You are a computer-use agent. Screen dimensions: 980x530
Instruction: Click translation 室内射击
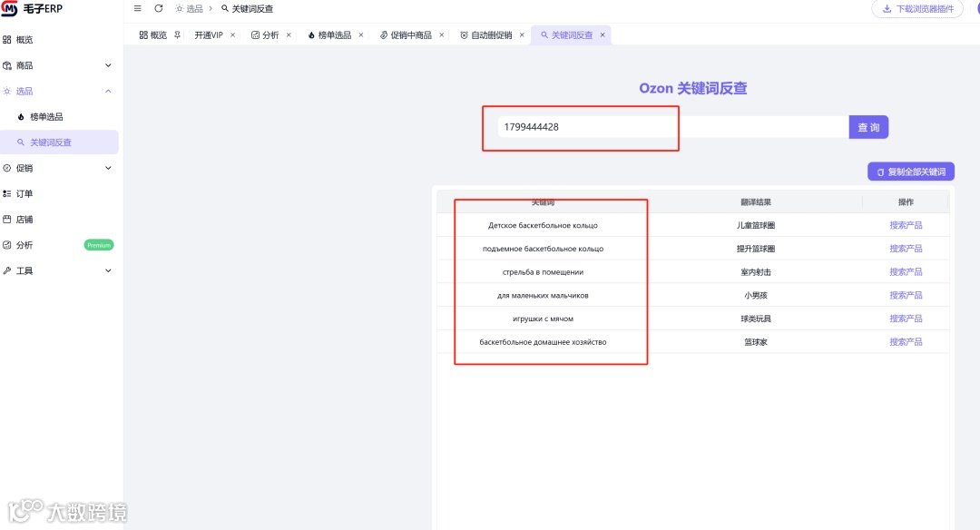(756, 272)
